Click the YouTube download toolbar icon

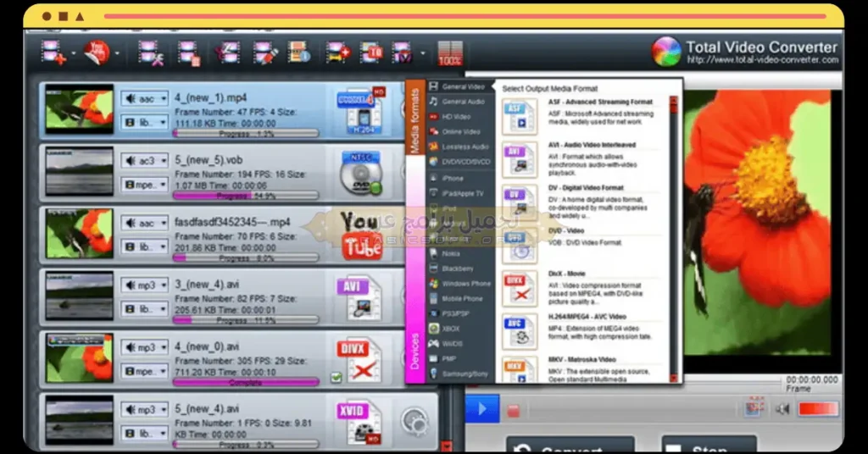pos(97,53)
